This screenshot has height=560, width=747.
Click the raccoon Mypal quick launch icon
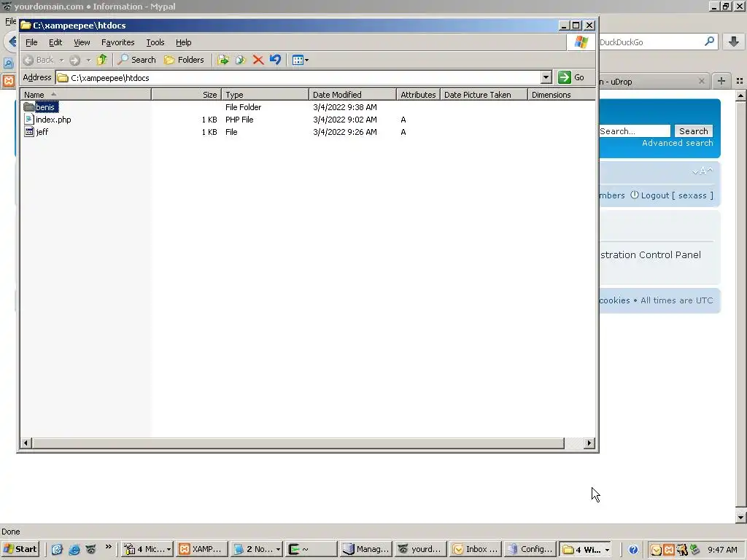point(90,549)
